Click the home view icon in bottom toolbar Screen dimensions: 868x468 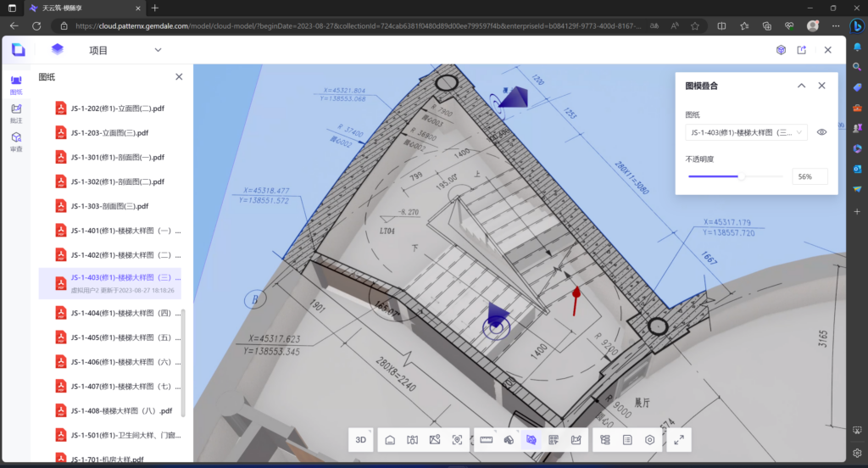[390, 440]
